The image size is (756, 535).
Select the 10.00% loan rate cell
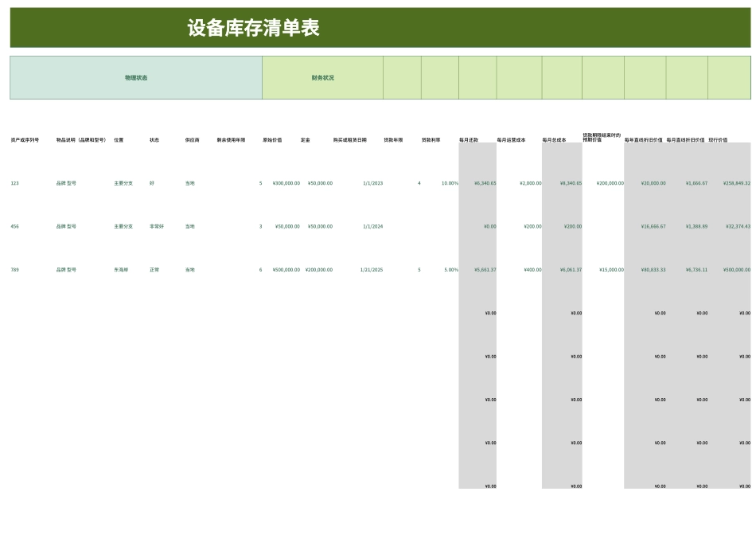tap(450, 183)
